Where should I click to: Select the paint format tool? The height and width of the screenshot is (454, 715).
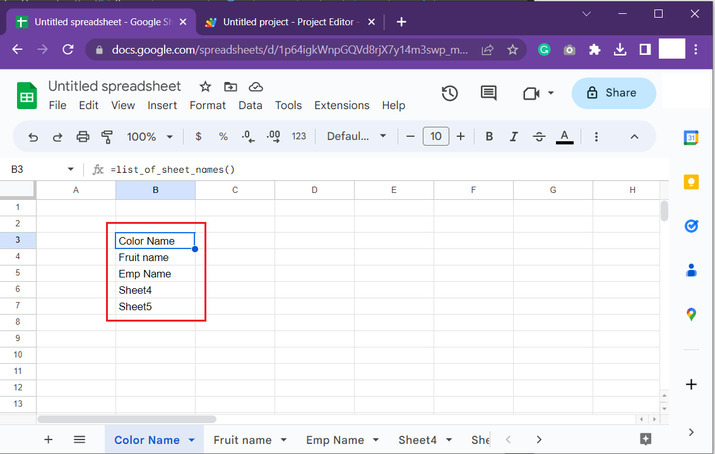(107, 137)
